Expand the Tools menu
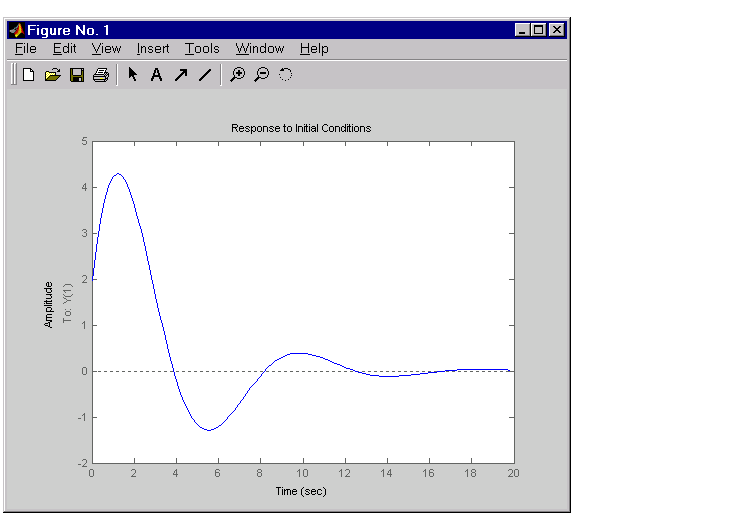The height and width of the screenshot is (527, 750). tap(202, 49)
